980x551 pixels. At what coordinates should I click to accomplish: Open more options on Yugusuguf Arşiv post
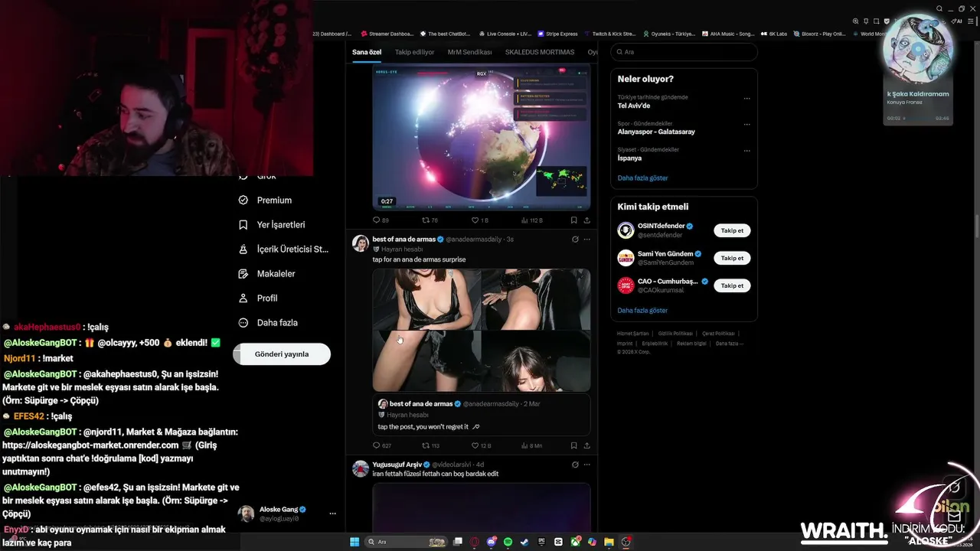click(x=587, y=465)
